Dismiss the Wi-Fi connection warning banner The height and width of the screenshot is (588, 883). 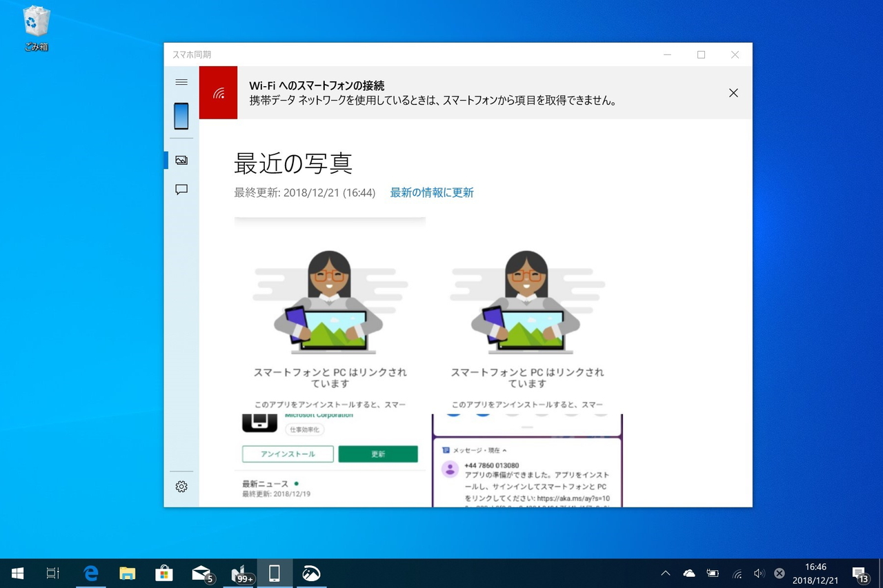click(733, 92)
